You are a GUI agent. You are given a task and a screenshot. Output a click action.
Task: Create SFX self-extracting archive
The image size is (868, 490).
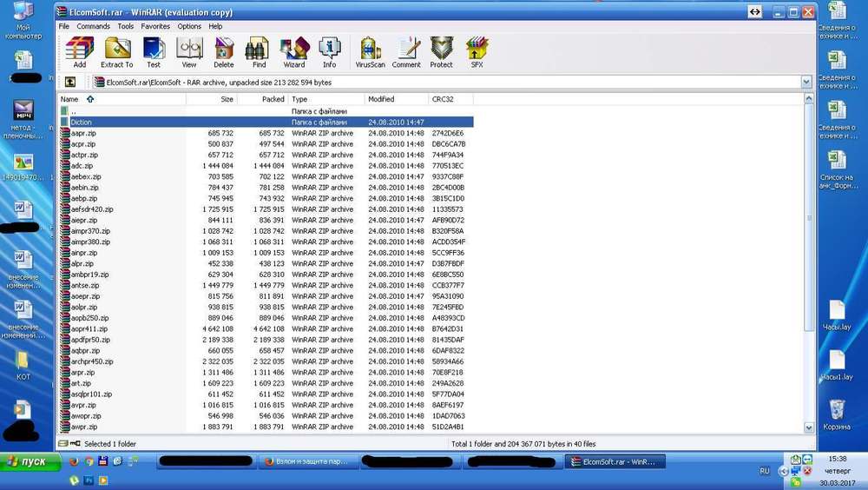click(477, 50)
